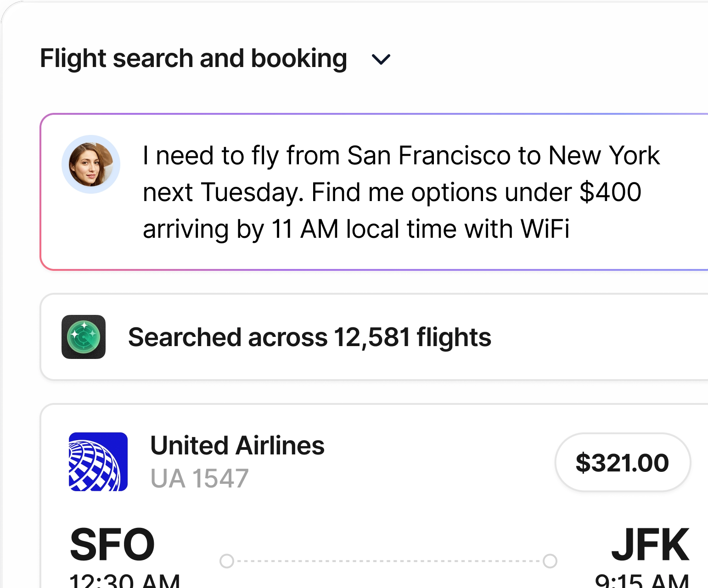The height and width of the screenshot is (588, 708).
Task: Select the SFO departure airport code
Action: [112, 545]
